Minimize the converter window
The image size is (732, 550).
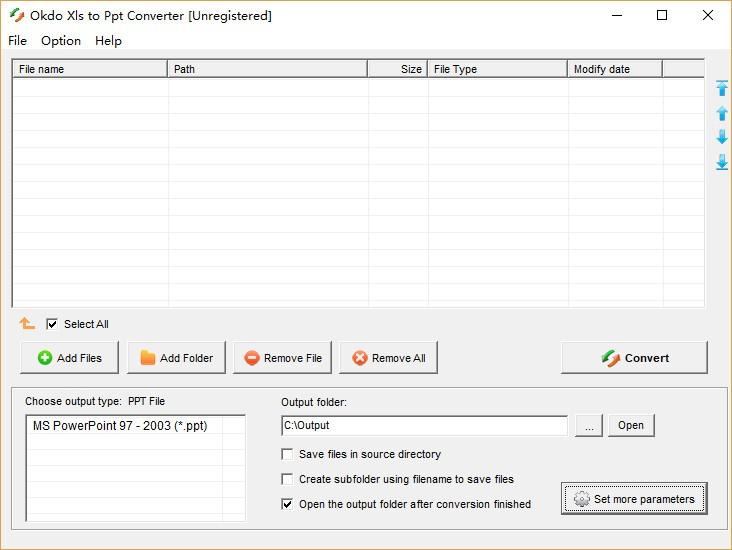[617, 15]
